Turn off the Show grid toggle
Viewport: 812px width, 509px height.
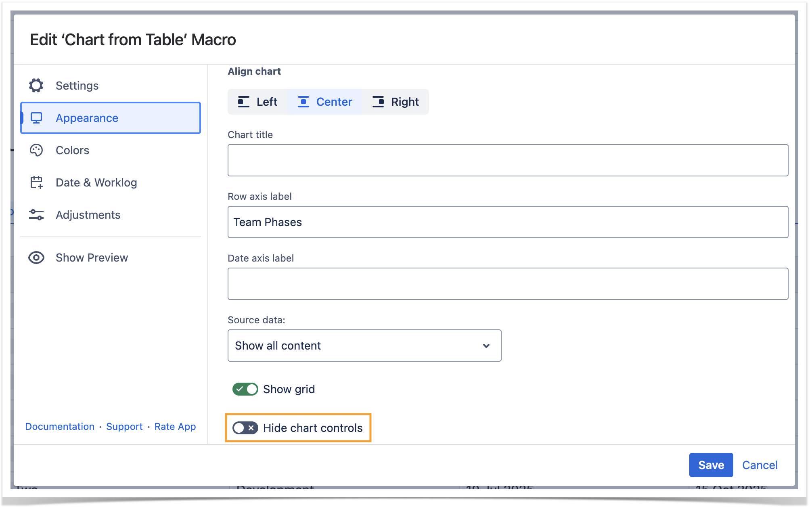(x=245, y=389)
